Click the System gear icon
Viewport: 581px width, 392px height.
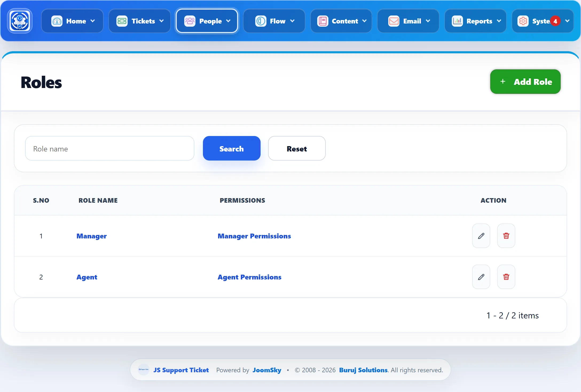click(x=523, y=21)
